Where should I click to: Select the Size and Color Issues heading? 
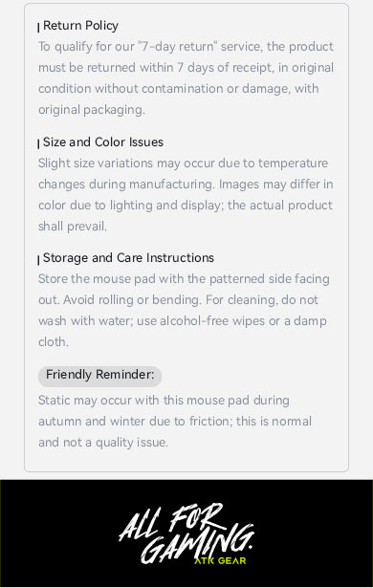point(103,142)
